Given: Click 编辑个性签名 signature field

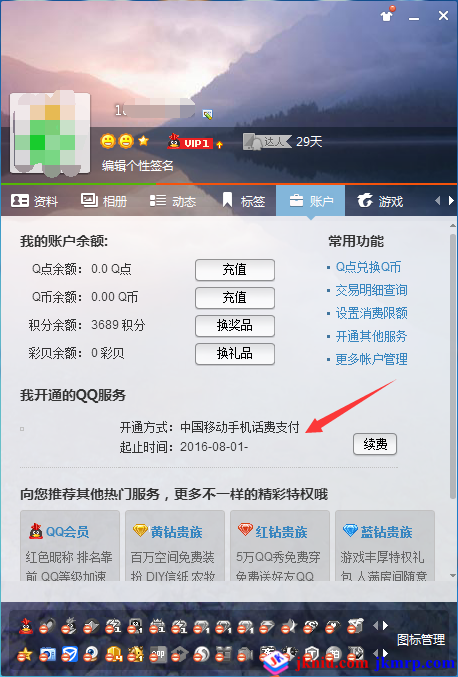Looking at the screenshot, I should [x=138, y=165].
